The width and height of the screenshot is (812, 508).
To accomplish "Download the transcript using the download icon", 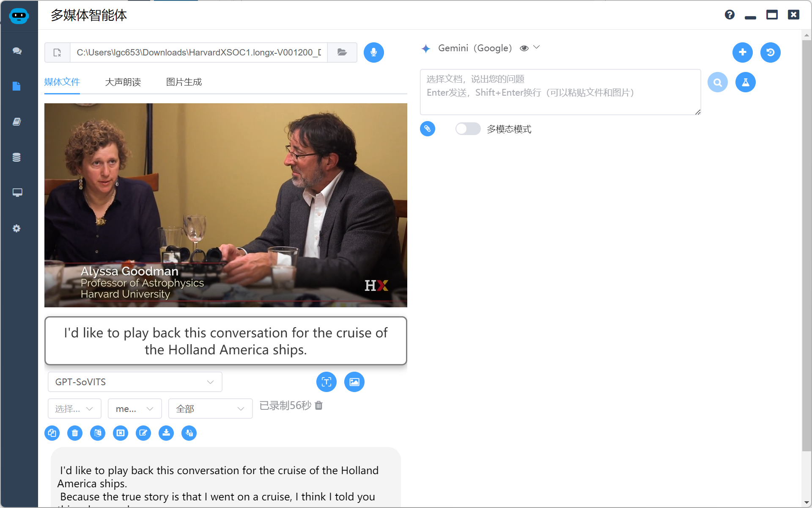I will click(x=166, y=433).
